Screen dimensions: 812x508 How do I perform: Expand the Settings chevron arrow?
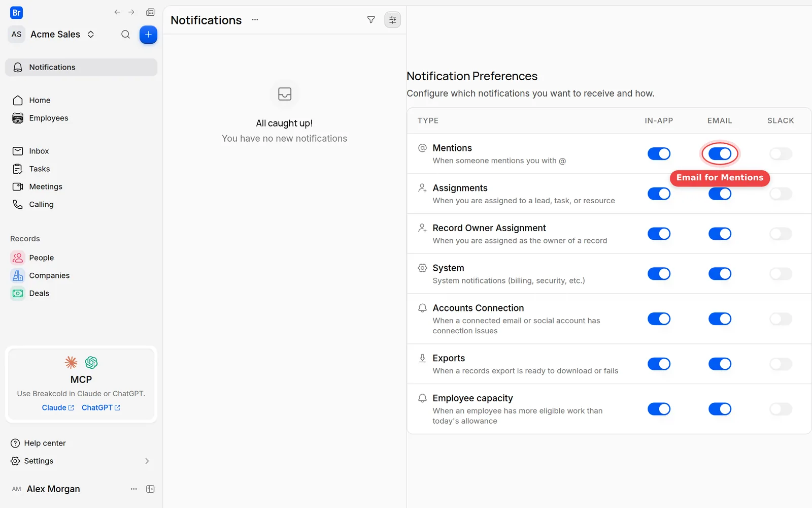pos(147,461)
